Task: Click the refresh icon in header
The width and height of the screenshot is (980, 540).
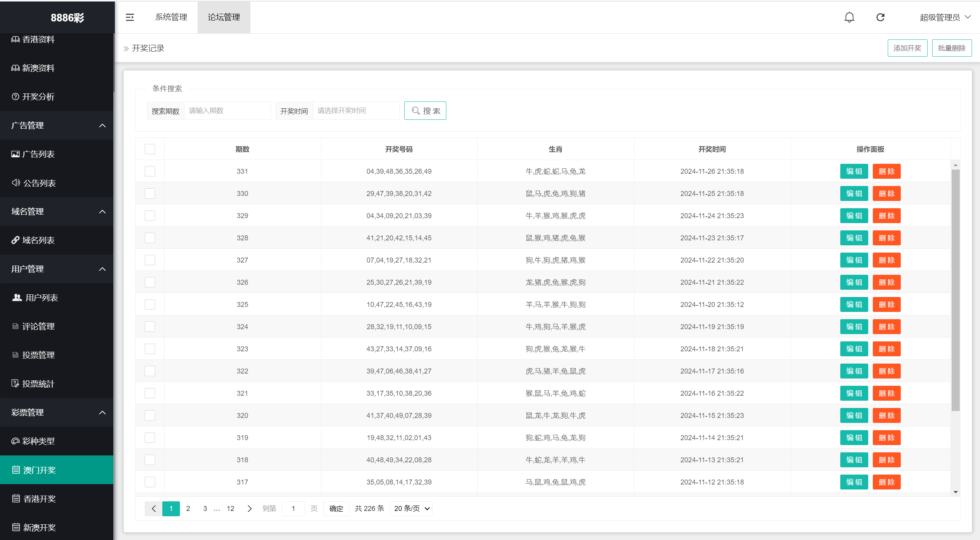Action: coord(880,17)
